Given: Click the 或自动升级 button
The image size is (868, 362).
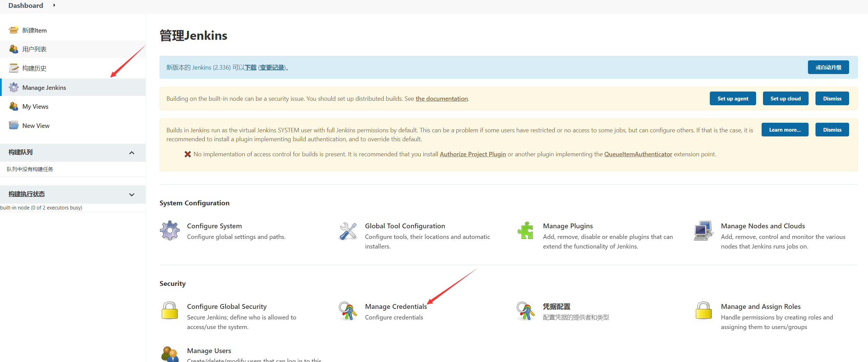Looking at the screenshot, I should [828, 67].
